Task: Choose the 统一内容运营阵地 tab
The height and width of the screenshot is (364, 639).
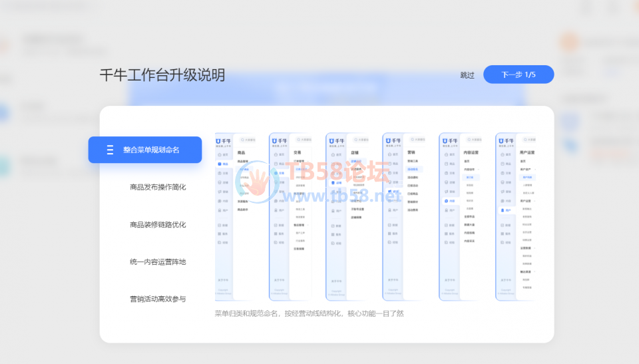Action: coord(158,262)
